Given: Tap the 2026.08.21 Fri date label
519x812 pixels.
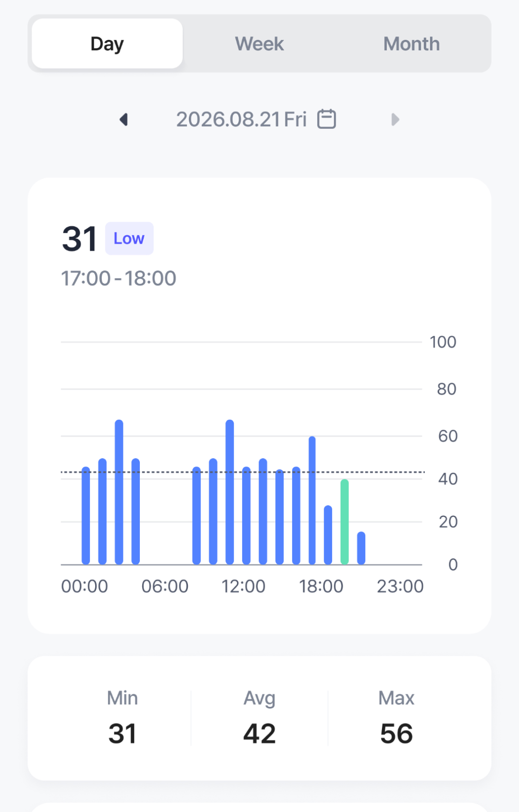Looking at the screenshot, I should click(x=241, y=120).
